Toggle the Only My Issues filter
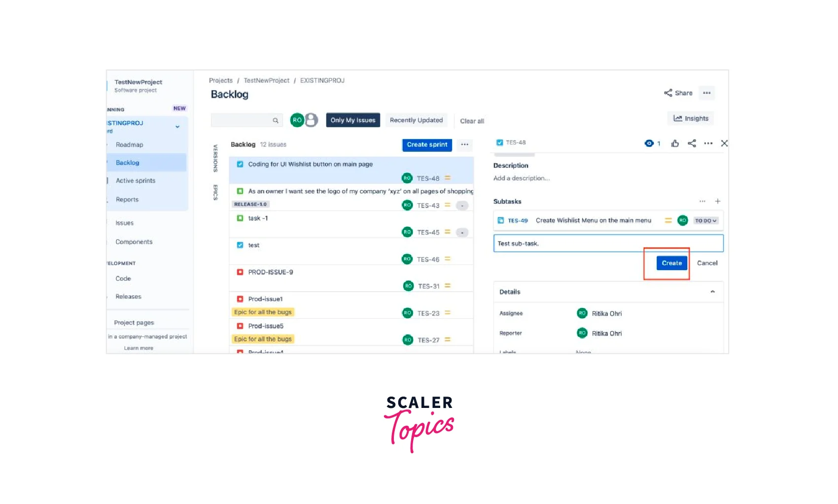Screen dimensions: 838x504 click(x=353, y=120)
